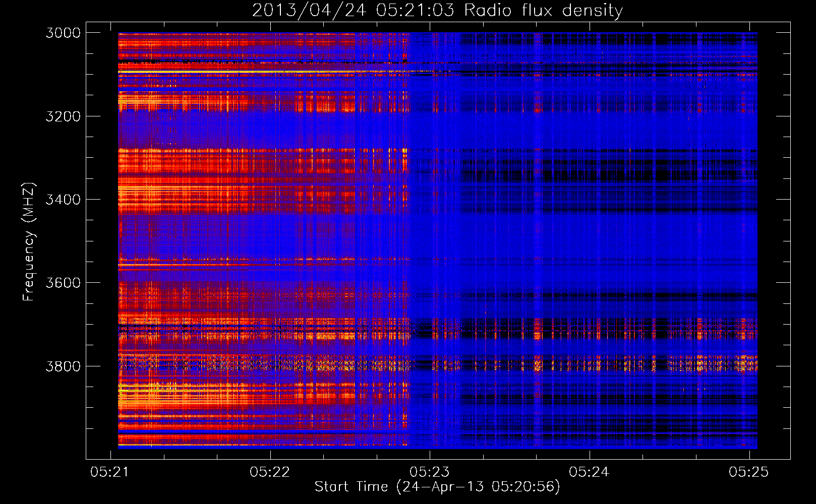Click the plot title '2013/04/24 05:21:03 Radio flux density'
This screenshot has width=816, height=504.
(437, 10)
